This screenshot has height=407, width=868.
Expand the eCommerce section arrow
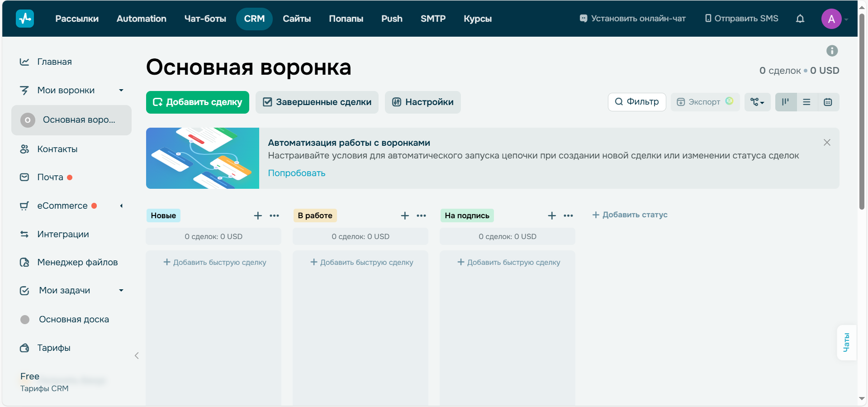(x=121, y=206)
